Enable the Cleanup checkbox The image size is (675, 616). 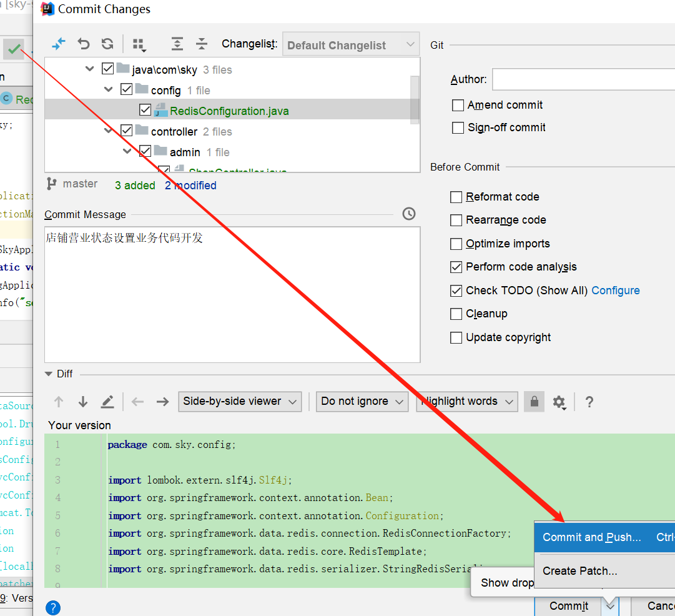(x=456, y=314)
